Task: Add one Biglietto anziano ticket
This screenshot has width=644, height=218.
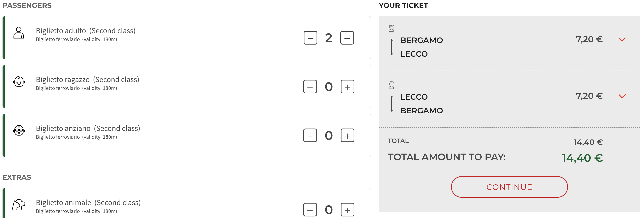Action: [347, 136]
